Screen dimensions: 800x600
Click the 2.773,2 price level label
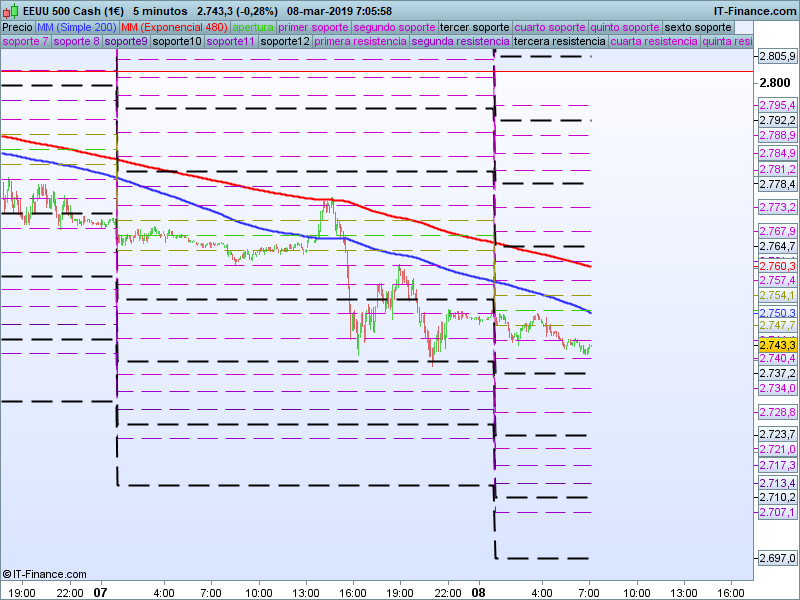click(x=777, y=207)
